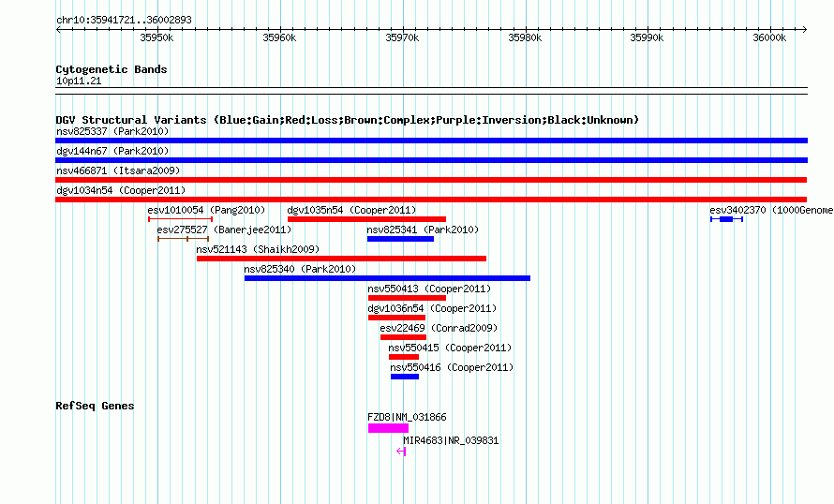Click the chr10:35941721..36002893 coordinates text
834x504 pixels.
pos(124,20)
